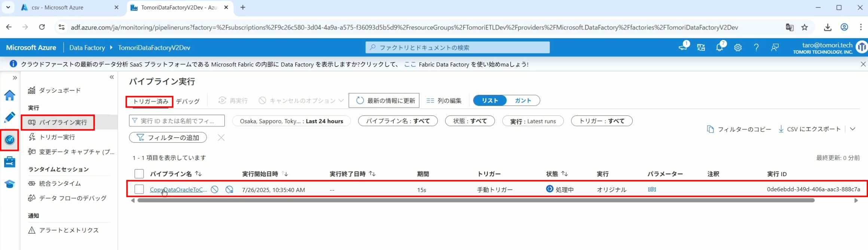Open the settings gear icon
The width and height of the screenshot is (868, 250).
click(738, 47)
